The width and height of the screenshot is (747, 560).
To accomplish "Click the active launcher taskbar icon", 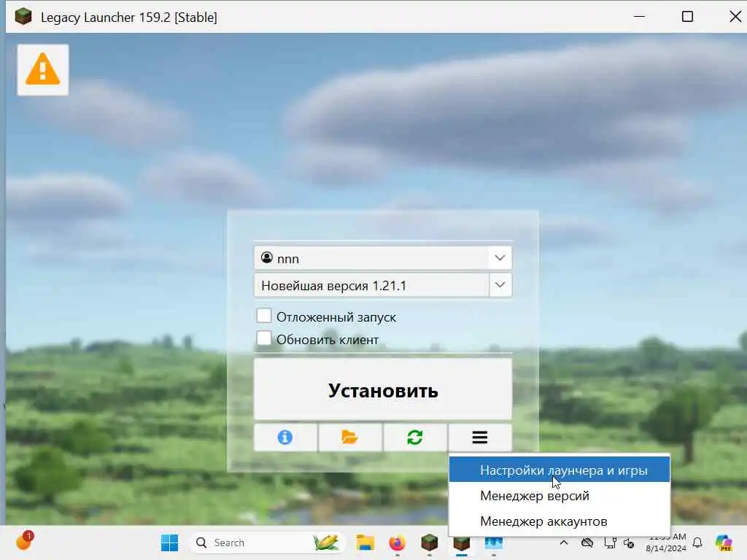I will coord(461,542).
